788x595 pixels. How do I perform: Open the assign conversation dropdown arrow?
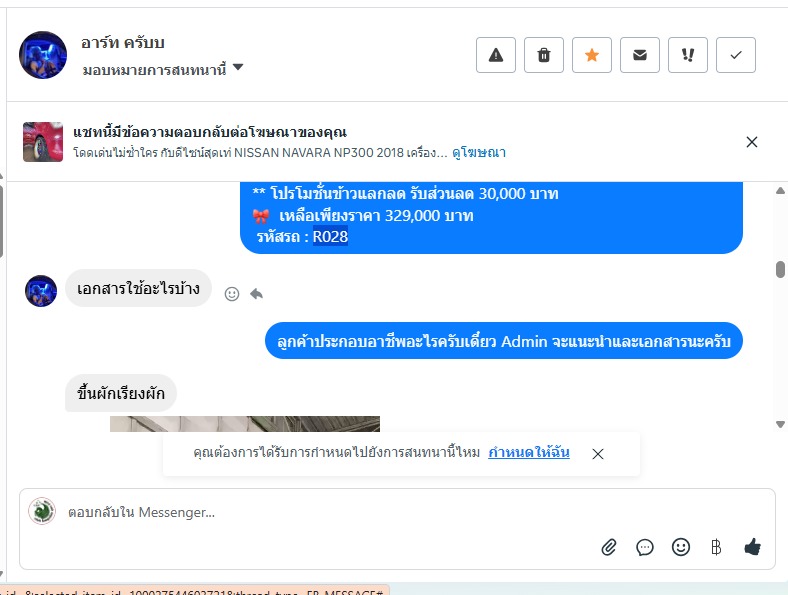tap(238, 67)
